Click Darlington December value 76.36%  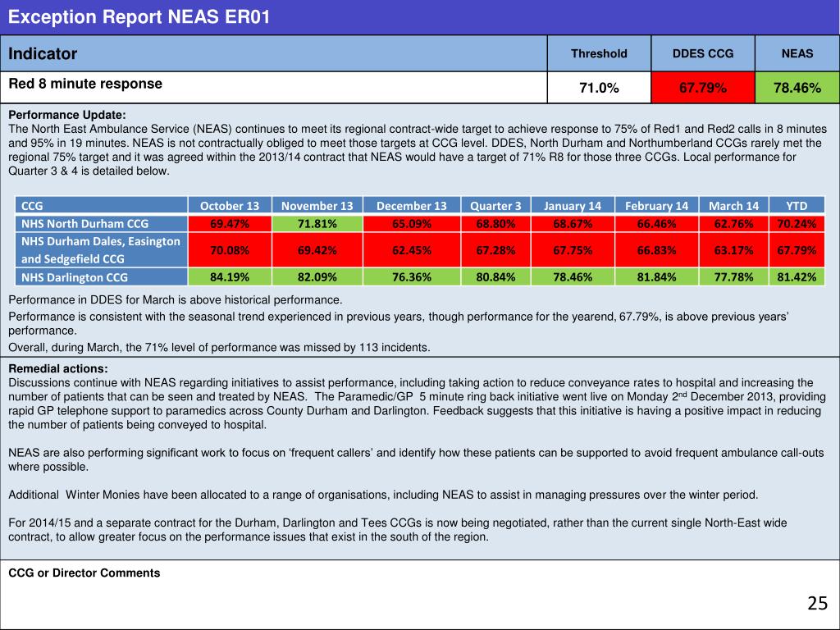click(412, 277)
